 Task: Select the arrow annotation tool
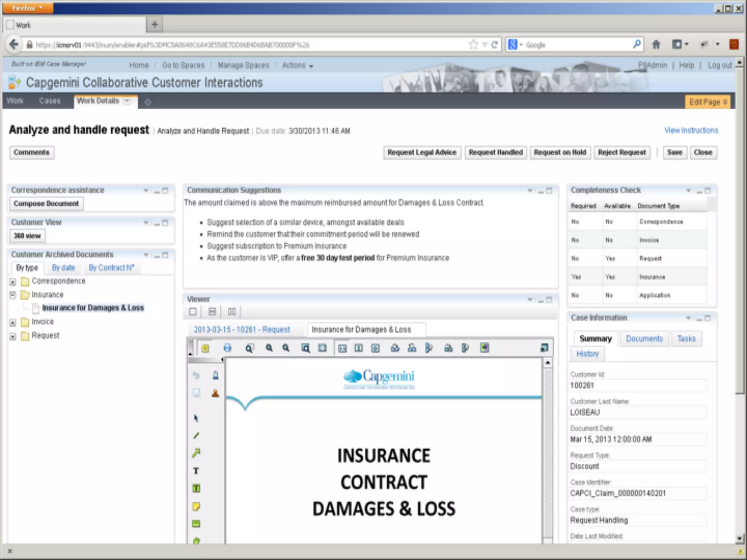pos(196,453)
